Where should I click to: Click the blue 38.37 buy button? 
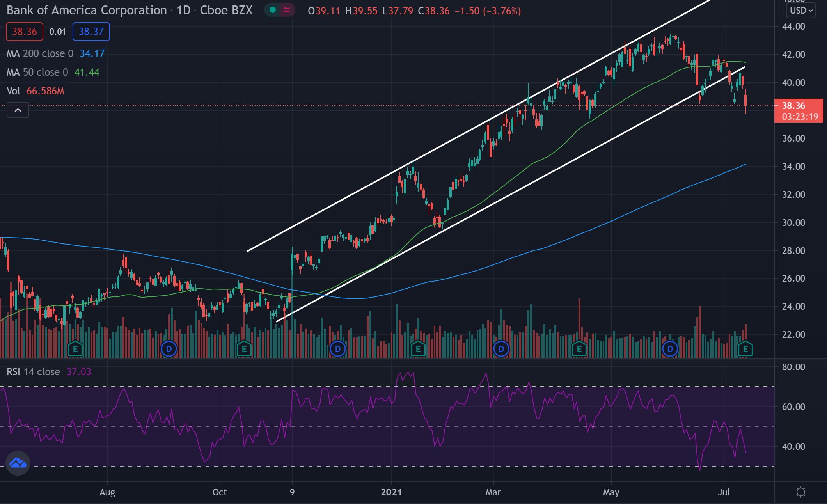pyautogui.click(x=91, y=32)
